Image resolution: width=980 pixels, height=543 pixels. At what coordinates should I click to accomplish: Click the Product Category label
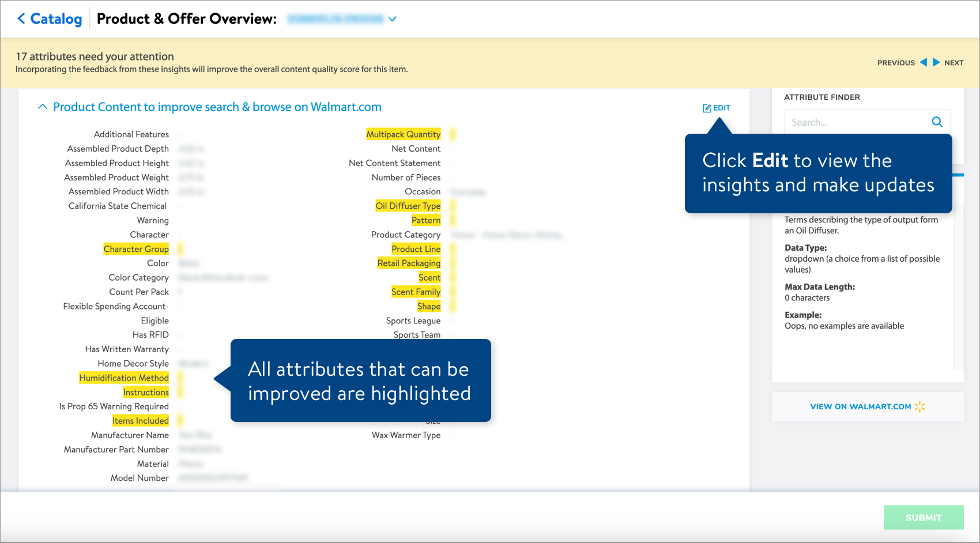click(406, 235)
